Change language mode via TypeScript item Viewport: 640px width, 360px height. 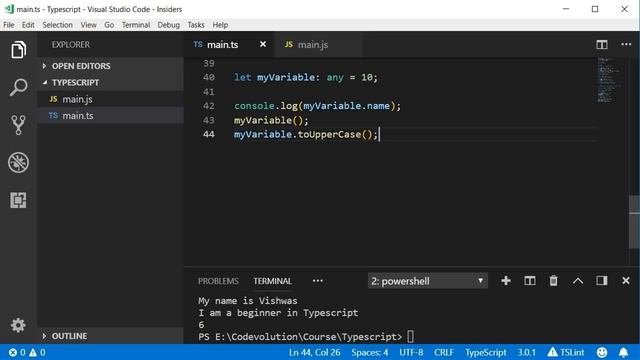[x=486, y=352]
